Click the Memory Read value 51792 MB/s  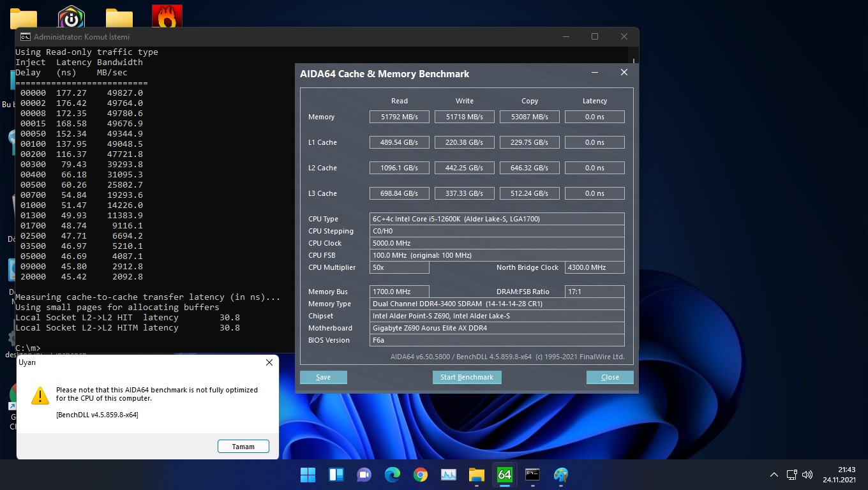click(400, 117)
